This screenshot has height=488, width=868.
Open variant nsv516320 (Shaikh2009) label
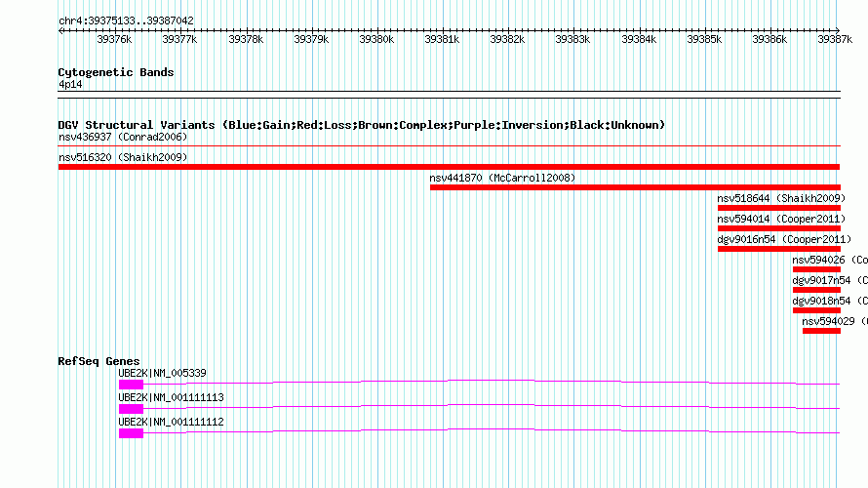click(x=123, y=157)
